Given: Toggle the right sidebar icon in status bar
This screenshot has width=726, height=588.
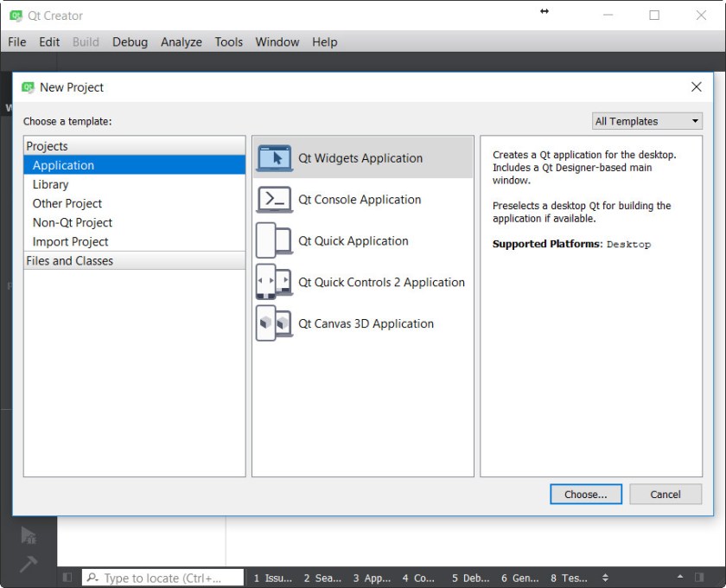Looking at the screenshot, I should coord(699,578).
